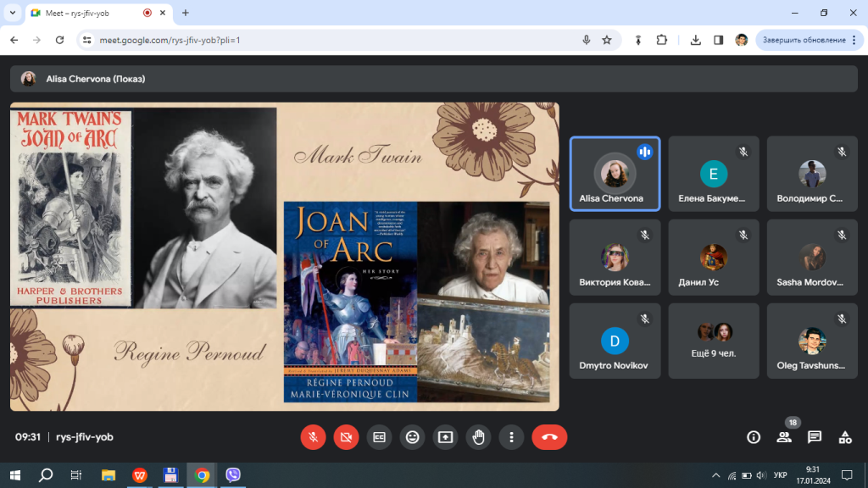This screenshot has height=488, width=868.
Task: Open File Explorer from taskbar
Action: pyautogui.click(x=108, y=475)
